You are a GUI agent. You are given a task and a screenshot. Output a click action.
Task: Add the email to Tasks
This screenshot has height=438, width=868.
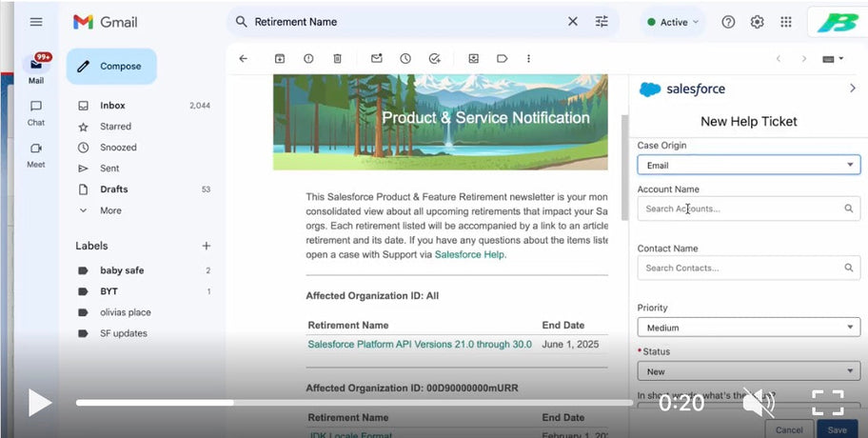pyautogui.click(x=435, y=59)
